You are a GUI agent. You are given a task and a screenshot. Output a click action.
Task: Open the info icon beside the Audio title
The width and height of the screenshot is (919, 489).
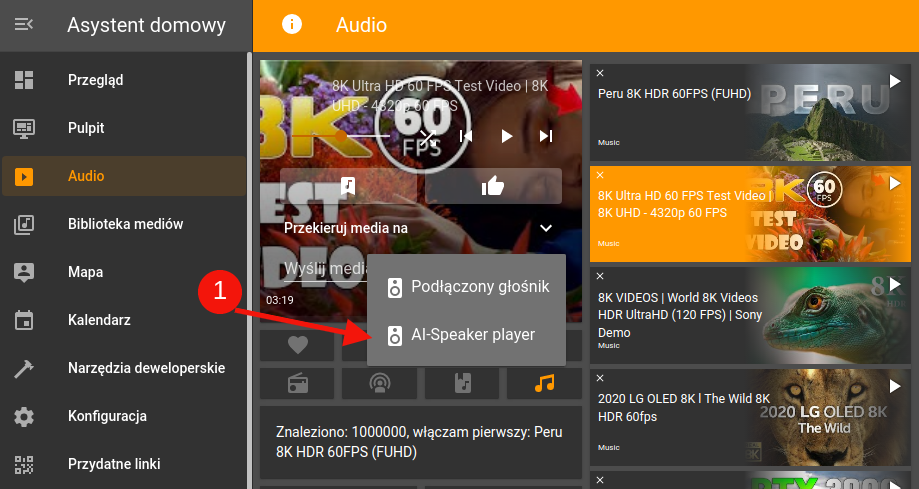tap(292, 25)
